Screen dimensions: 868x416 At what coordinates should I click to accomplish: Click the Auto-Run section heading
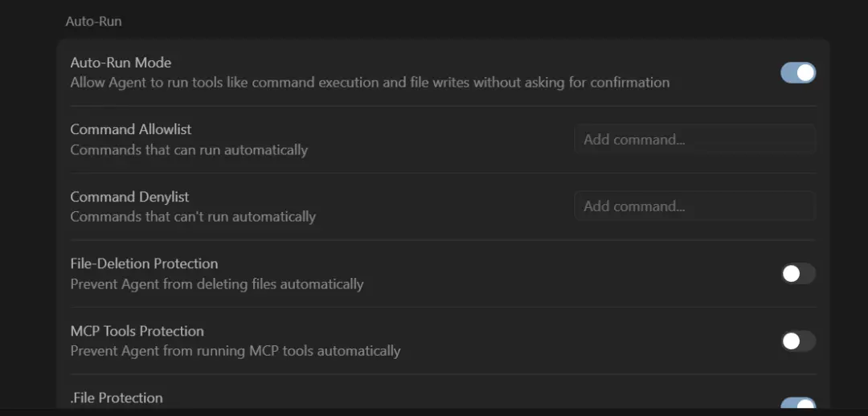93,22
